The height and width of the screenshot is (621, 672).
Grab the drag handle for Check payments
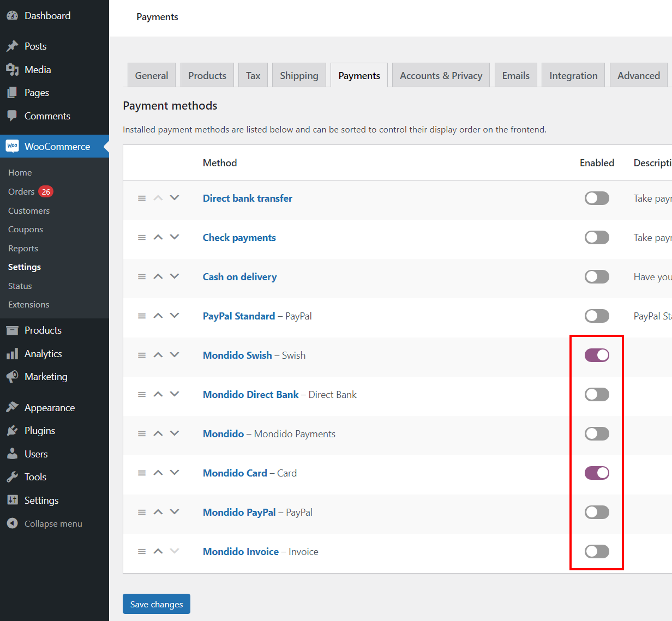coord(142,238)
